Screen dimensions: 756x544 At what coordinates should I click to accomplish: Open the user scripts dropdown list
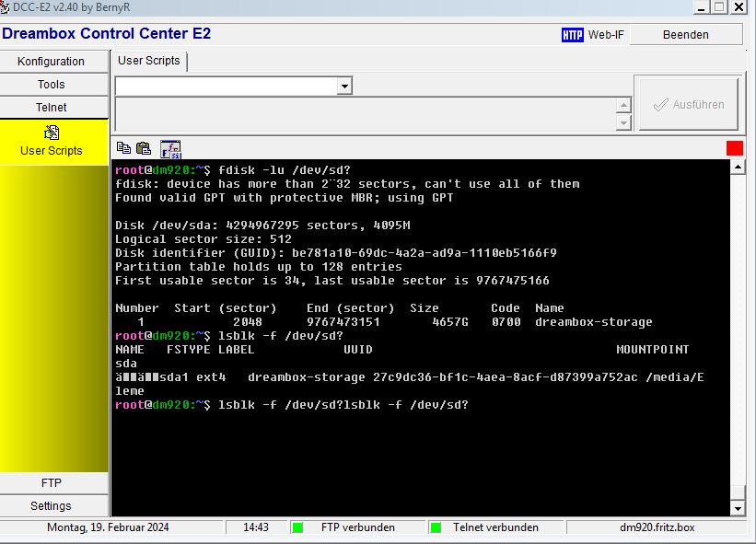click(344, 86)
